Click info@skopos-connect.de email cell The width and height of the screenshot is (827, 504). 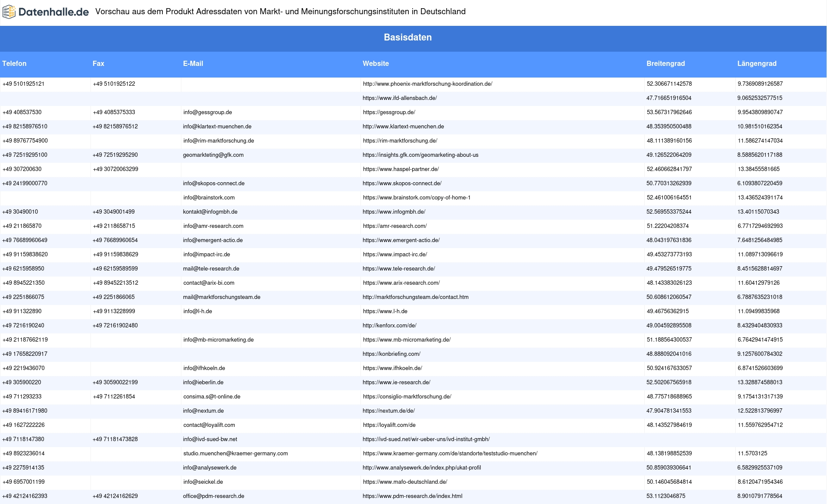[214, 184]
